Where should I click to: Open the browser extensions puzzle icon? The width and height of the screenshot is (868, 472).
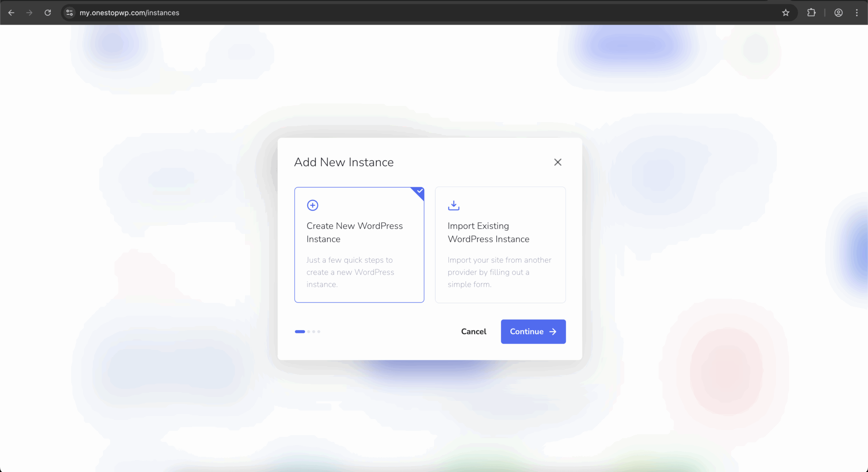tap(811, 12)
